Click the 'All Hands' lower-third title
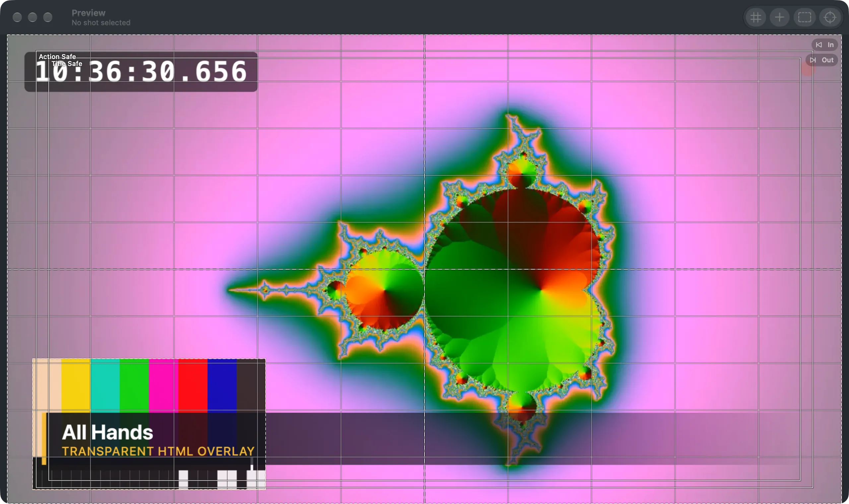This screenshot has width=849, height=504. click(x=107, y=432)
